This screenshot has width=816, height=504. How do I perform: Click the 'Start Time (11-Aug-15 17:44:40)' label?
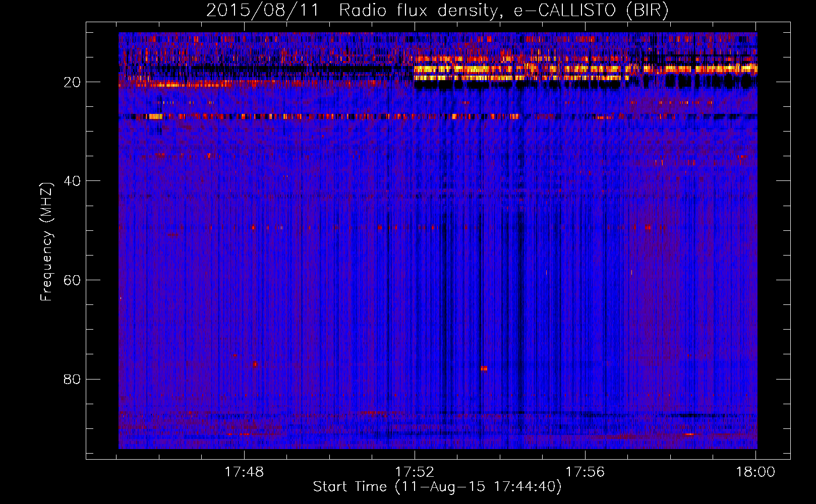[437, 487]
